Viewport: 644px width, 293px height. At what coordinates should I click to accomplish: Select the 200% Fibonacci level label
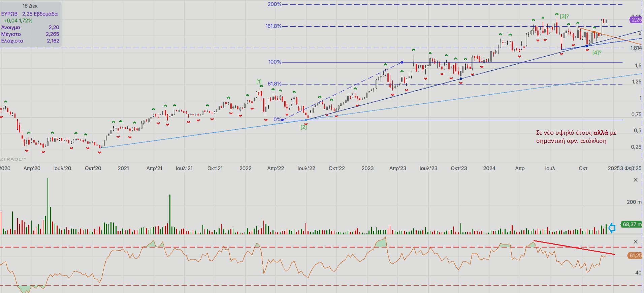(x=275, y=4)
